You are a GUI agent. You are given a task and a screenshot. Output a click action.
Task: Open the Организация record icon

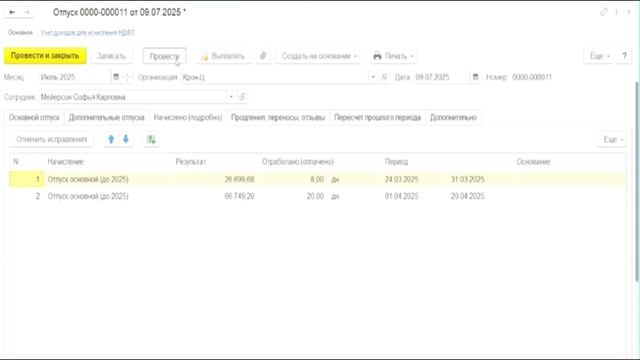click(x=384, y=77)
